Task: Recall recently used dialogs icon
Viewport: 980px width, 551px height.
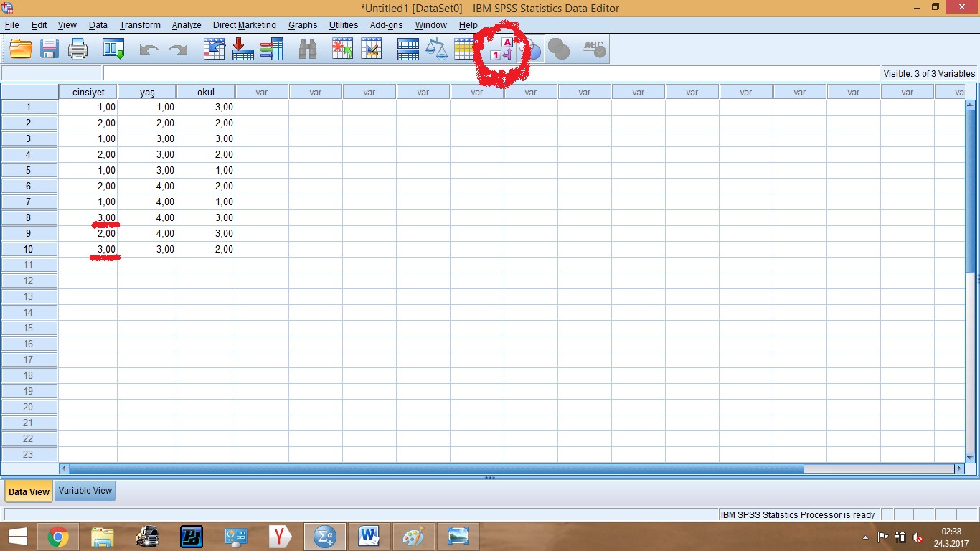Action: point(113,49)
